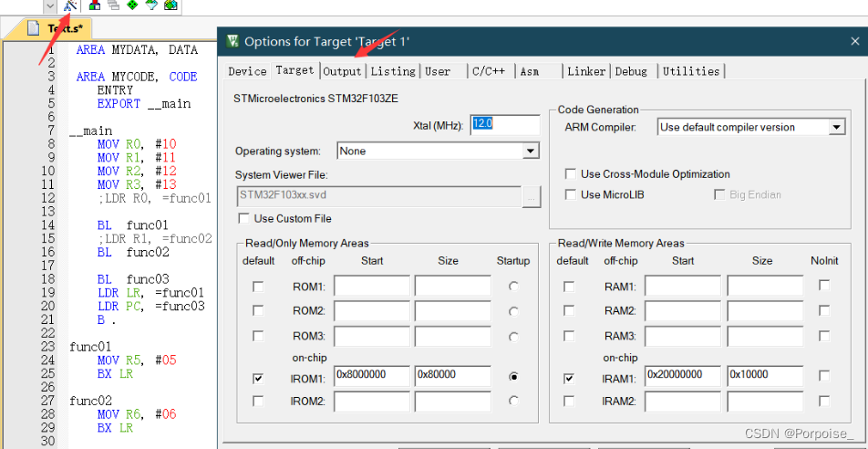The height and width of the screenshot is (449, 868).
Task: Click the 'AREA MYCODE, CODE' code line
Action: tap(137, 77)
